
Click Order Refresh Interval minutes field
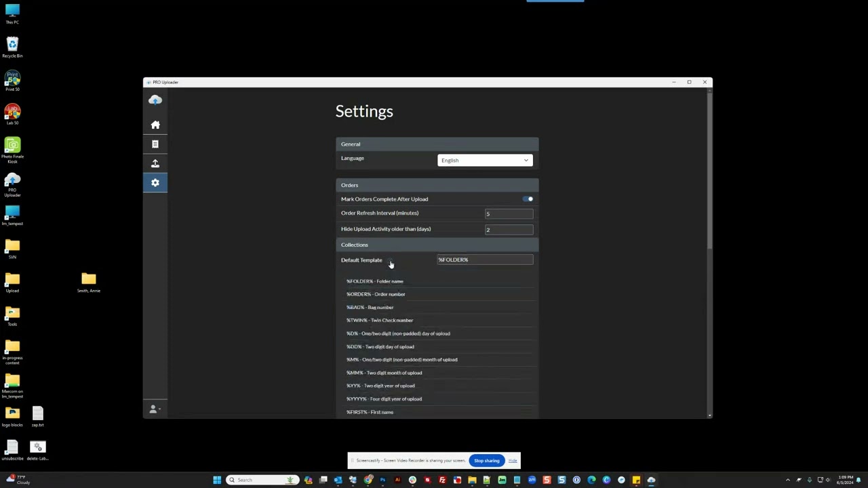[x=509, y=213]
